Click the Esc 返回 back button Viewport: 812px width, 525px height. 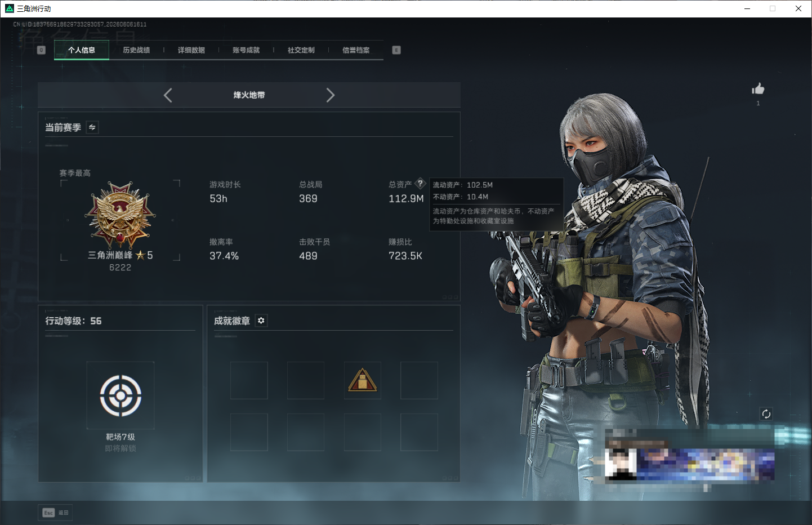click(x=55, y=513)
